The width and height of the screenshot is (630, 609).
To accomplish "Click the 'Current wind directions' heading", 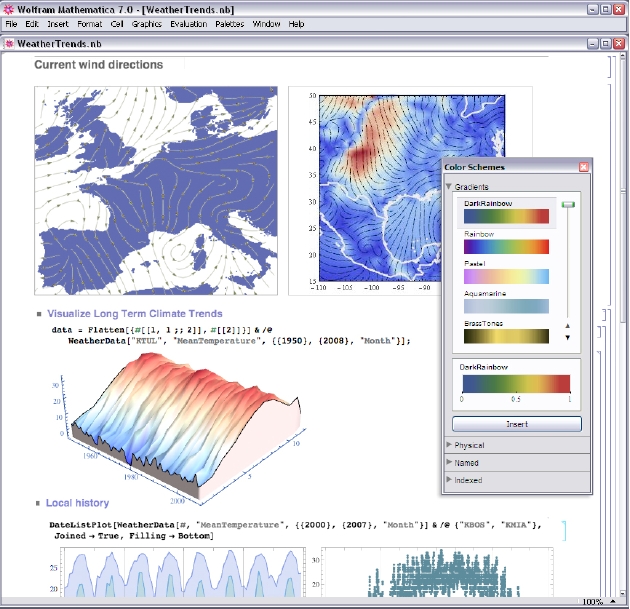I will (98, 65).
